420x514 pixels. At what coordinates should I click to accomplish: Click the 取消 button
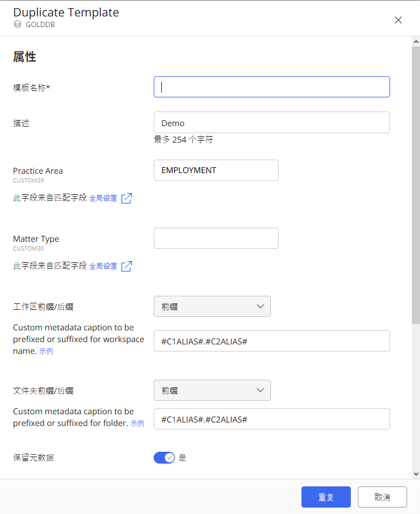[382, 497]
